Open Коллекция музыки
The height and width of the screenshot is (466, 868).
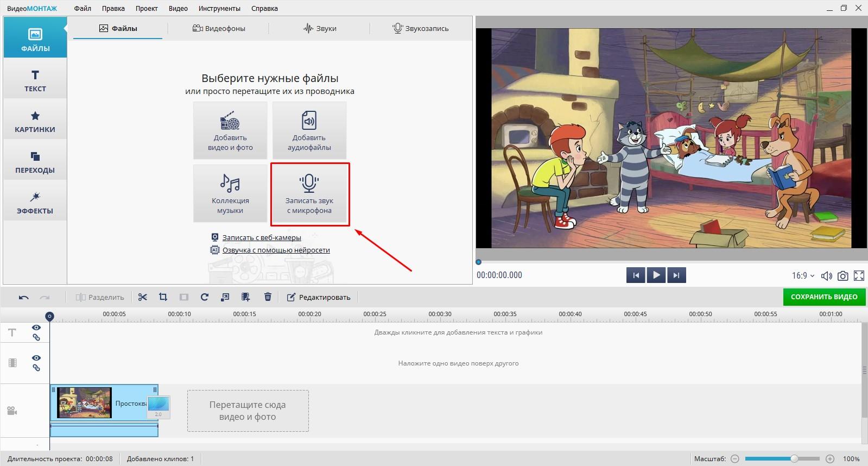[x=230, y=193]
